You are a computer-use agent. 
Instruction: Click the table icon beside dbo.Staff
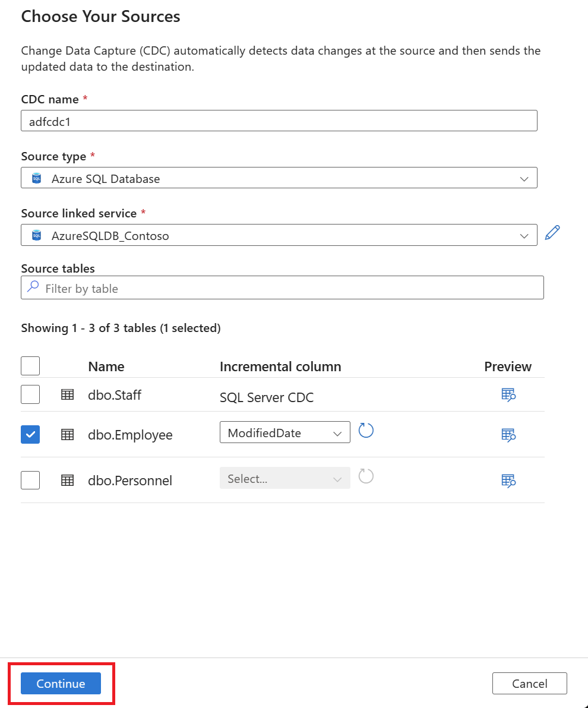pyautogui.click(x=68, y=394)
